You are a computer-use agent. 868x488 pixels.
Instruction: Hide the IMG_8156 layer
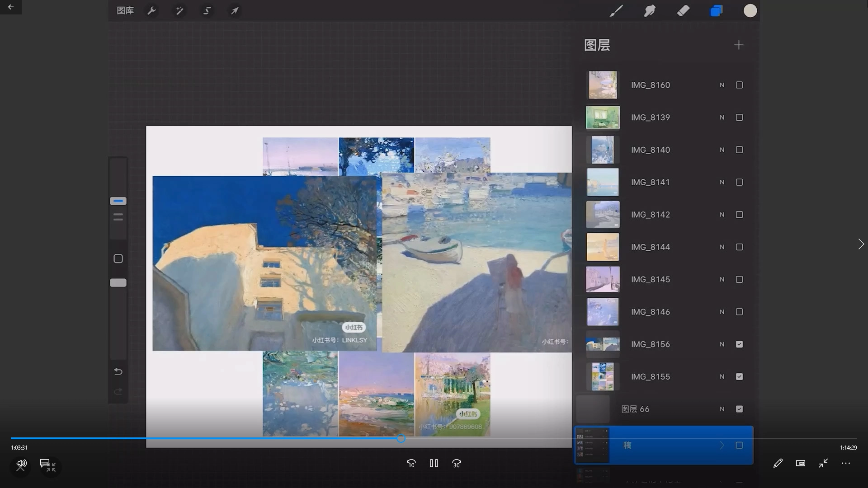[739, 344]
